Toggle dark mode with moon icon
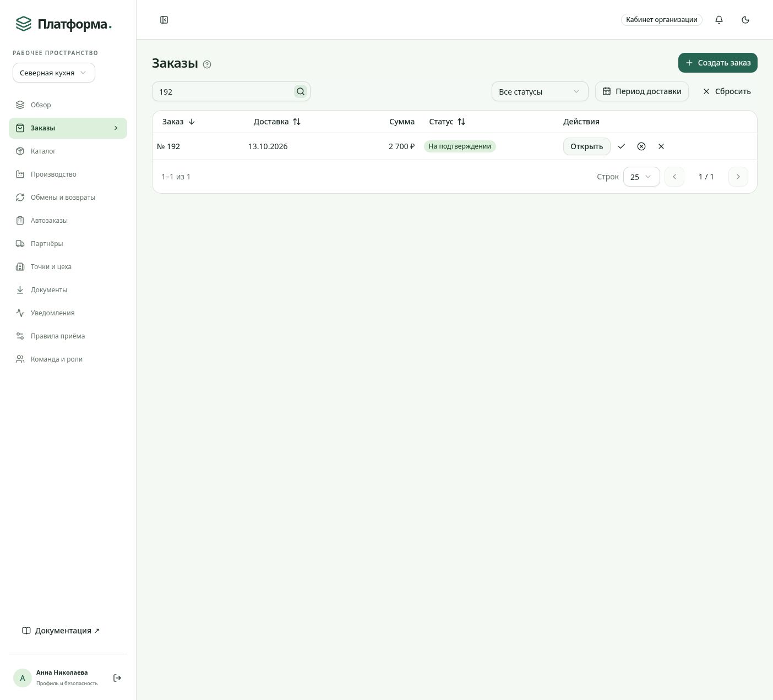The width and height of the screenshot is (773, 700). point(745,20)
